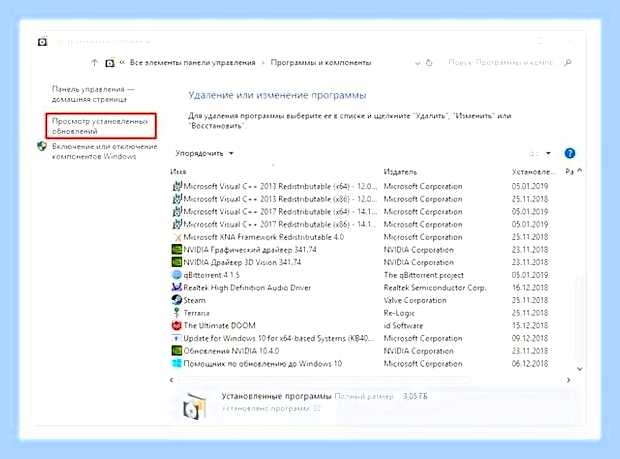
Task: Open the view options dropdown arrow near help
Action: [x=548, y=153]
